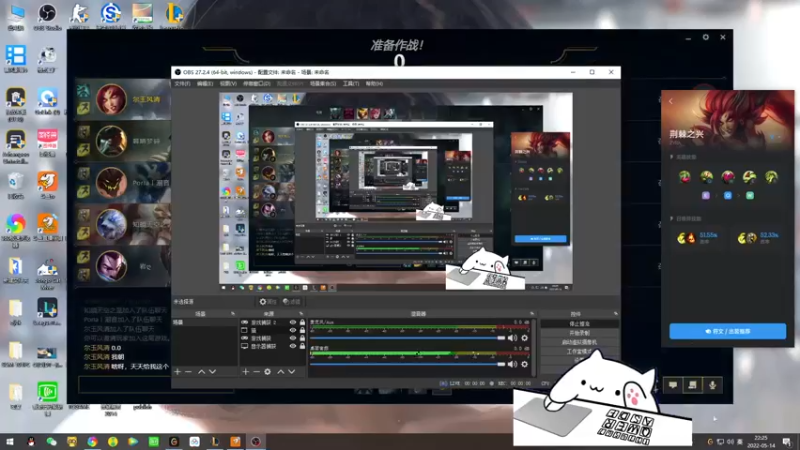Open Windows Start menu
This screenshot has height=450, width=800.
(x=9, y=442)
